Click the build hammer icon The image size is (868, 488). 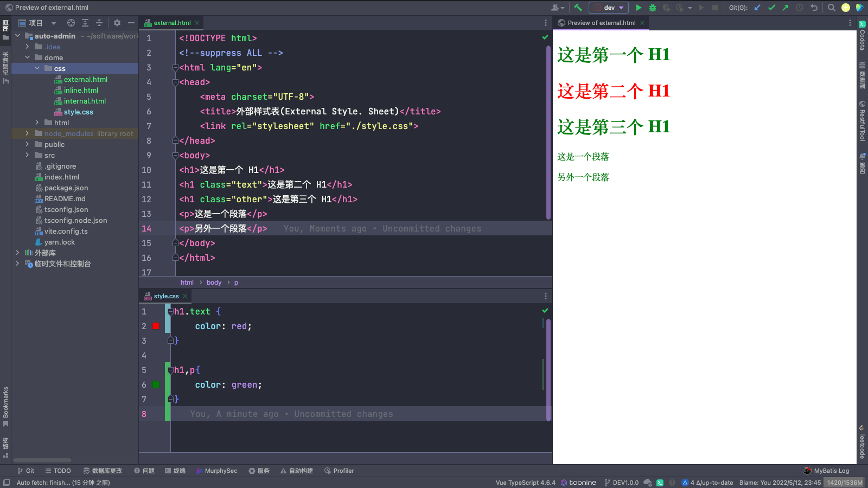578,8
